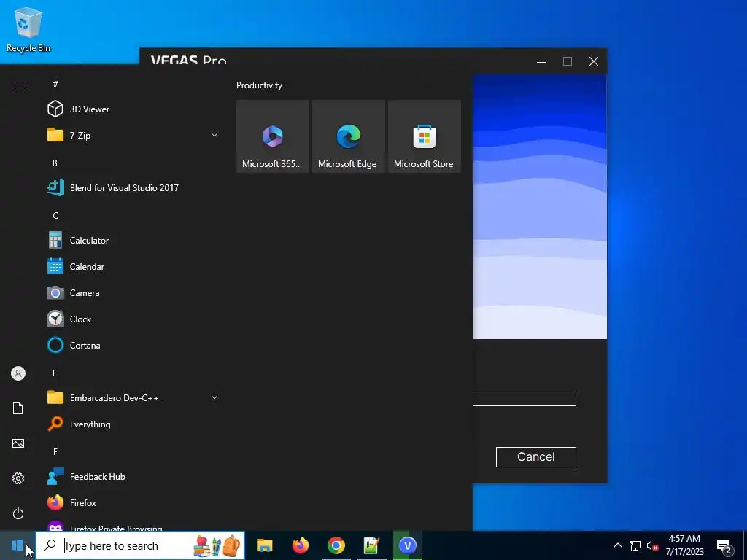747x560 pixels.
Task: Open the Power options icon
Action: (x=18, y=513)
